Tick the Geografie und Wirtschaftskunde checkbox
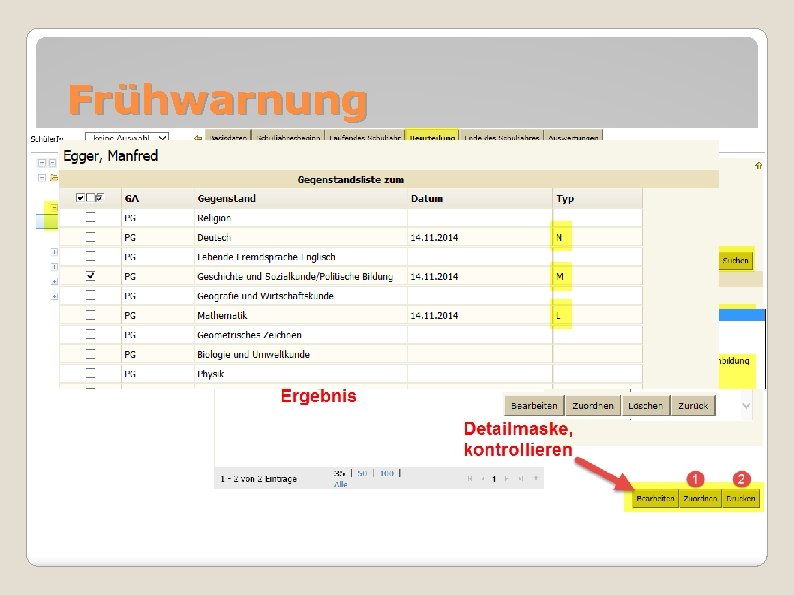This screenshot has height=595, width=794. pos(90,296)
